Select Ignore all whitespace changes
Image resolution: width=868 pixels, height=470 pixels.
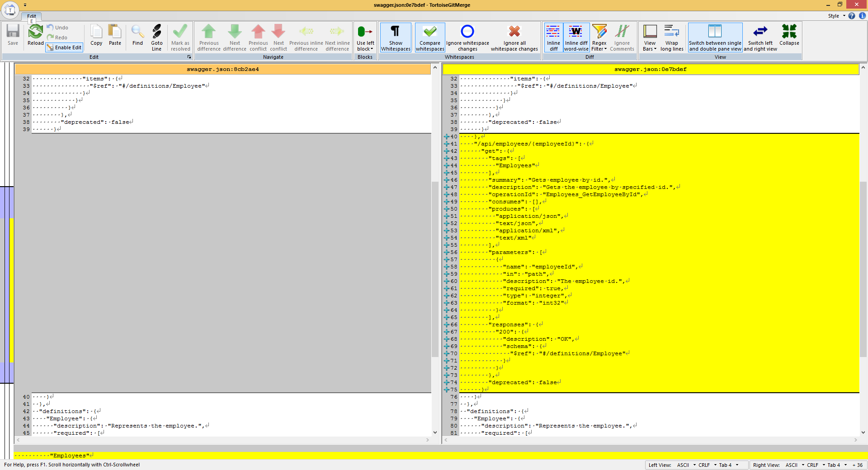[x=514, y=38]
